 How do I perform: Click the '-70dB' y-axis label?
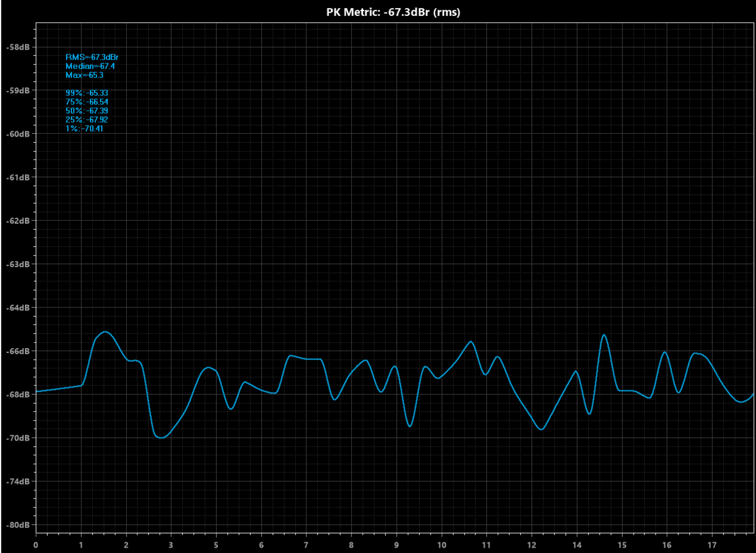pos(18,438)
